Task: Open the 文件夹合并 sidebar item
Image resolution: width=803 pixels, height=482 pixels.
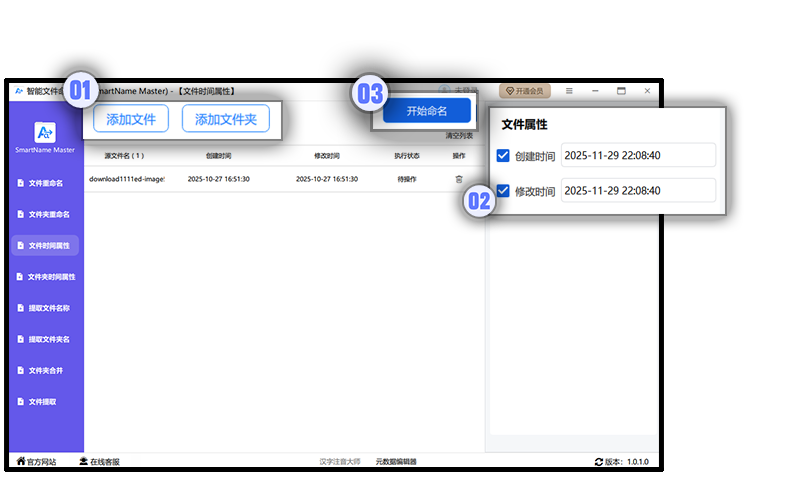Action: coord(45,370)
